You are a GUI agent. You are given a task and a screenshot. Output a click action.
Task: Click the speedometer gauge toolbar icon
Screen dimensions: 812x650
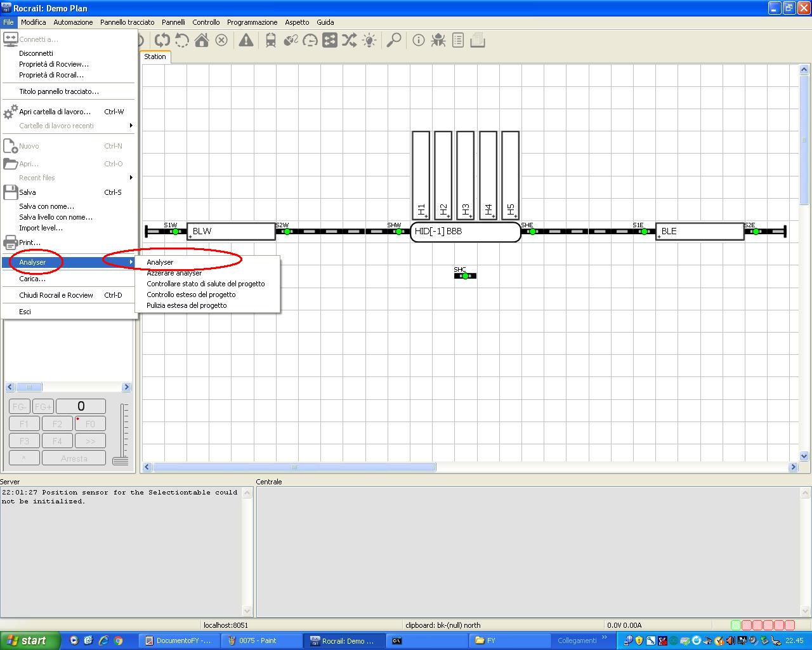pos(310,41)
